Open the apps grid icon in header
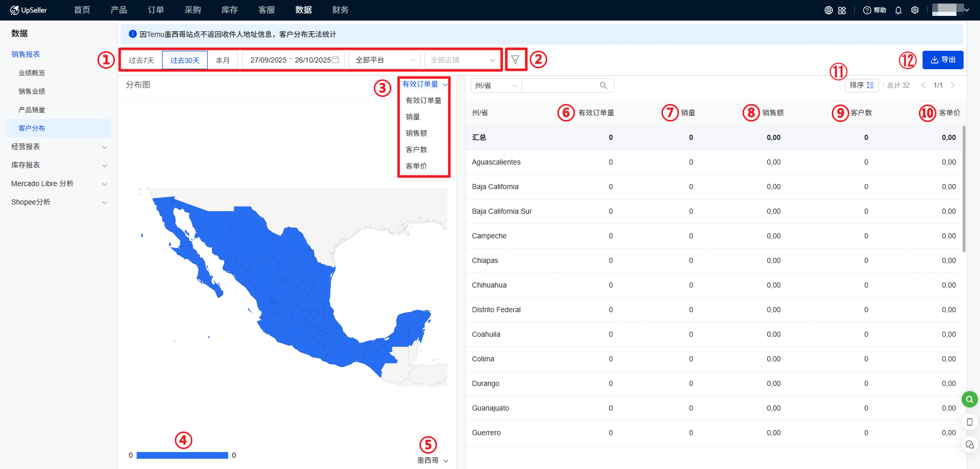Image resolution: width=980 pixels, height=469 pixels. coord(842,10)
